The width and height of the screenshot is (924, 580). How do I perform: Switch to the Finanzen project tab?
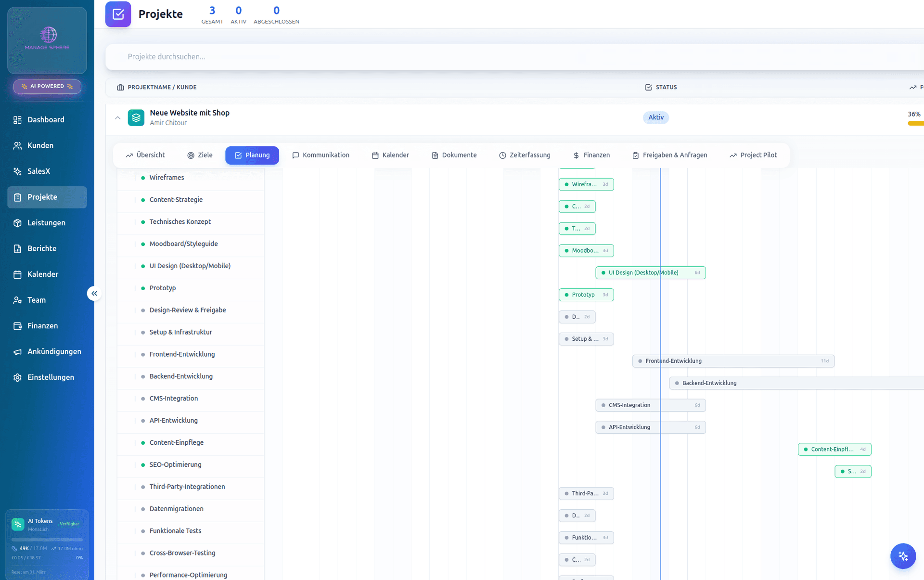click(x=591, y=155)
